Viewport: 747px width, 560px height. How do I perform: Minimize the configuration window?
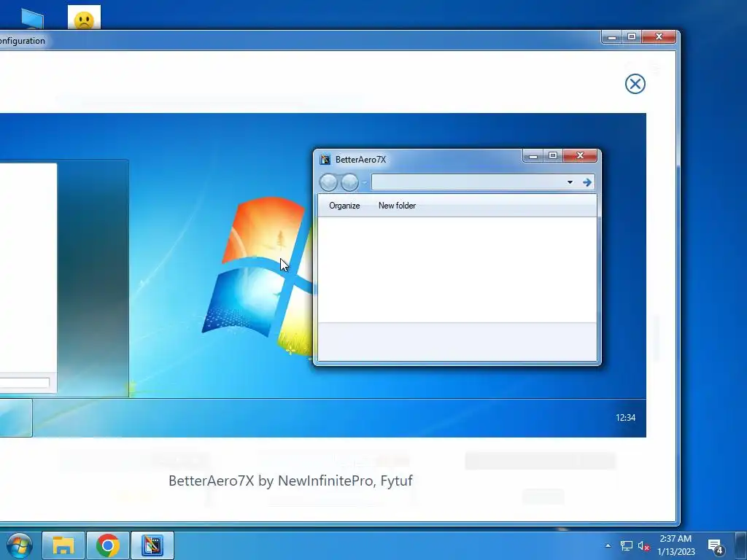[x=612, y=36]
